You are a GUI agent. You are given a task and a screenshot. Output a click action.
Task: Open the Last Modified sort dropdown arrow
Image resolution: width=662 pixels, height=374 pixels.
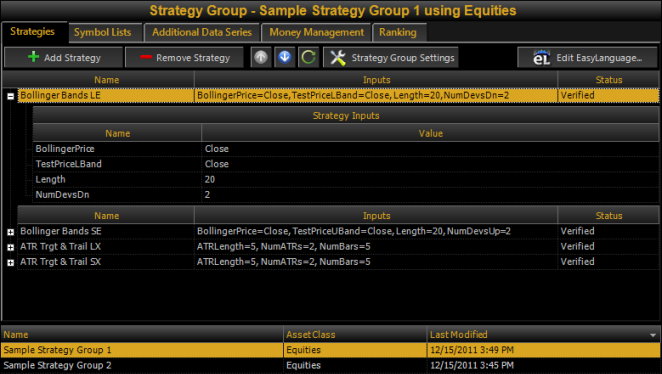[x=653, y=335]
